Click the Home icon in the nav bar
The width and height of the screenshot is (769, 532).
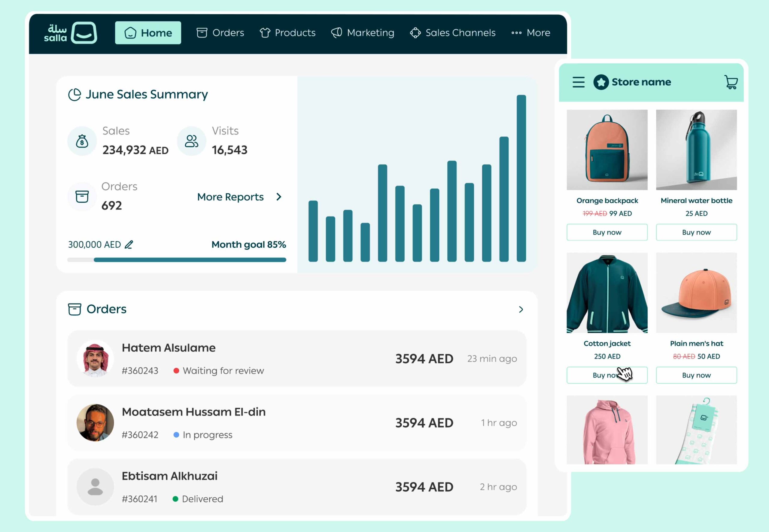130,33
